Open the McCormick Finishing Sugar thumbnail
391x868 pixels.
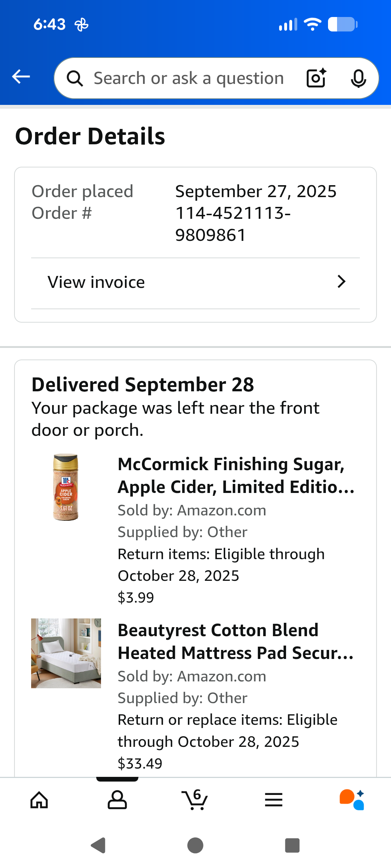(66, 487)
